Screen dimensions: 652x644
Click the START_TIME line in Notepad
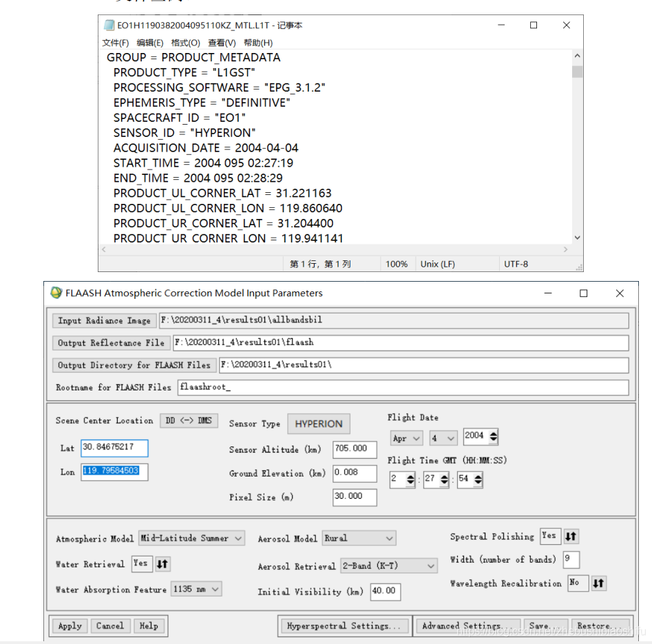pos(203,163)
